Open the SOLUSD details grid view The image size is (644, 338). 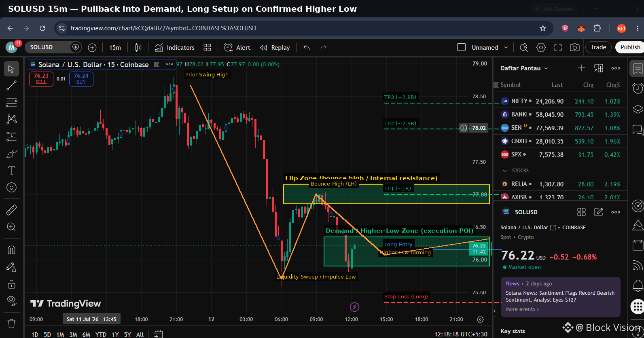point(581,212)
